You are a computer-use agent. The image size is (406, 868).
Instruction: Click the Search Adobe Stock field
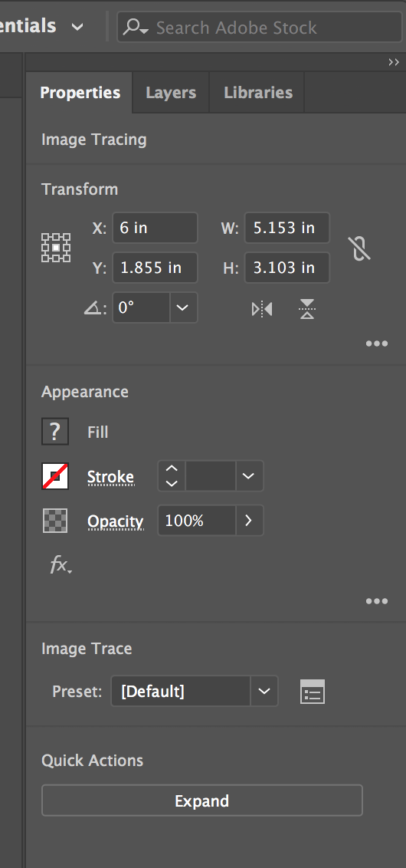pos(260,27)
